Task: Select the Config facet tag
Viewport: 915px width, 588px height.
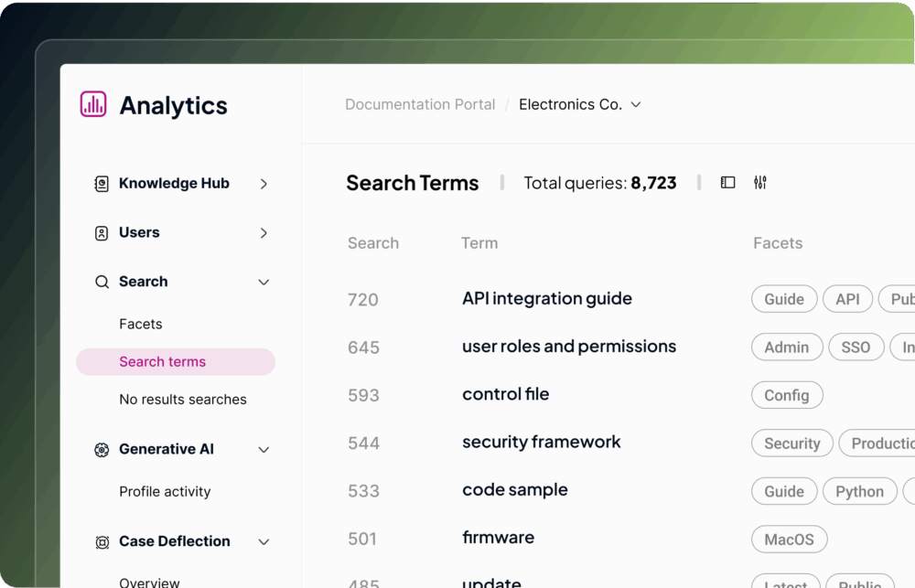Action: [x=786, y=395]
